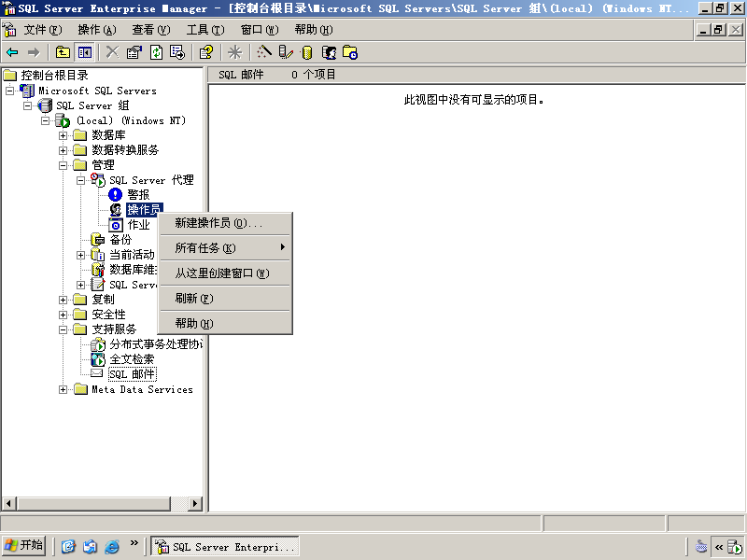Open the 查看(V) menu

pyautogui.click(x=151, y=30)
